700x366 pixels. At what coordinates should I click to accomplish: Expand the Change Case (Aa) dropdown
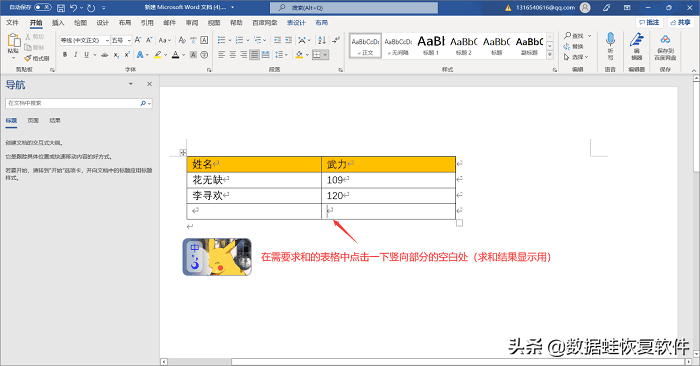(169, 41)
